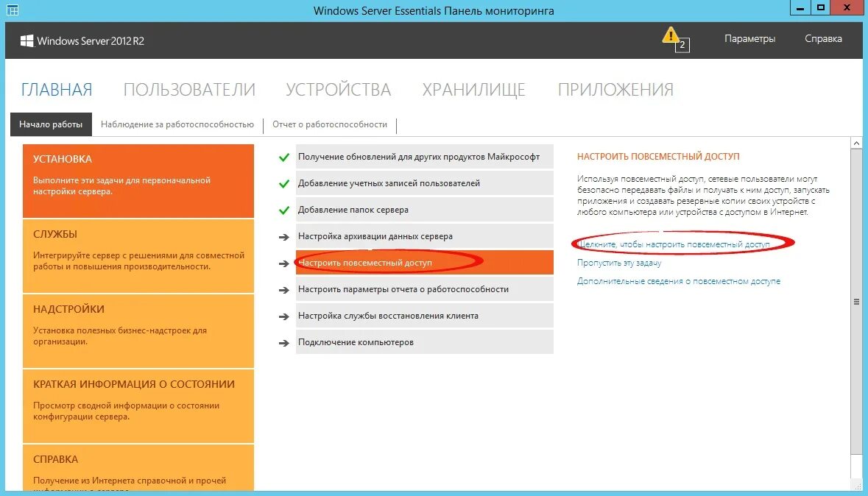Select task Настроить повсеместный доступ

[425, 263]
